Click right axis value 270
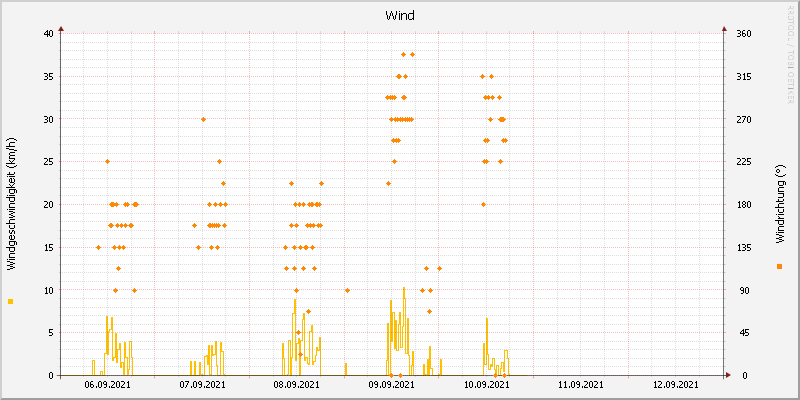Screen dimensions: 800x400 744,119
